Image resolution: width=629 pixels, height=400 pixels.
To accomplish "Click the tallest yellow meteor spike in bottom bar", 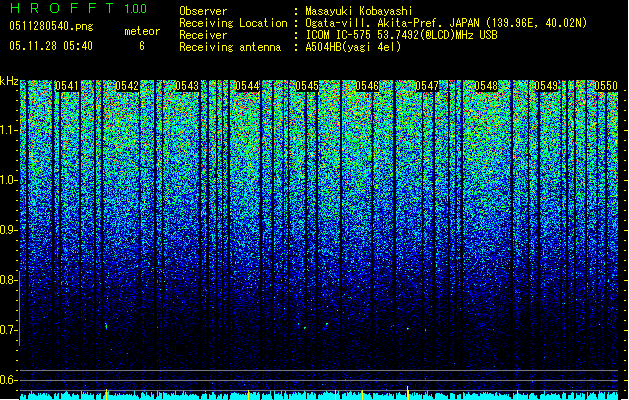I will point(408,392).
